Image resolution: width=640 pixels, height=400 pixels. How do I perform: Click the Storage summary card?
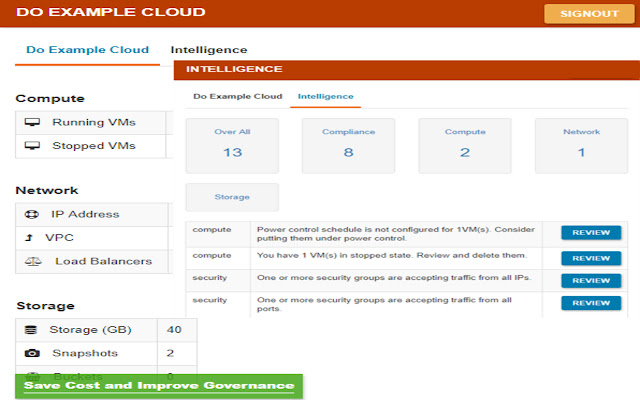pyautogui.click(x=232, y=197)
